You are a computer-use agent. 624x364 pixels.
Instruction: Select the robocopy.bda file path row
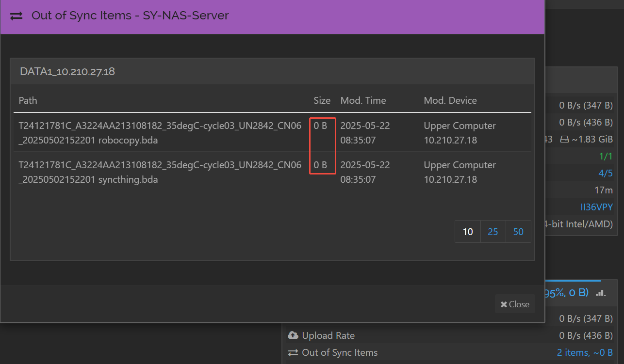pyautogui.click(x=160, y=133)
